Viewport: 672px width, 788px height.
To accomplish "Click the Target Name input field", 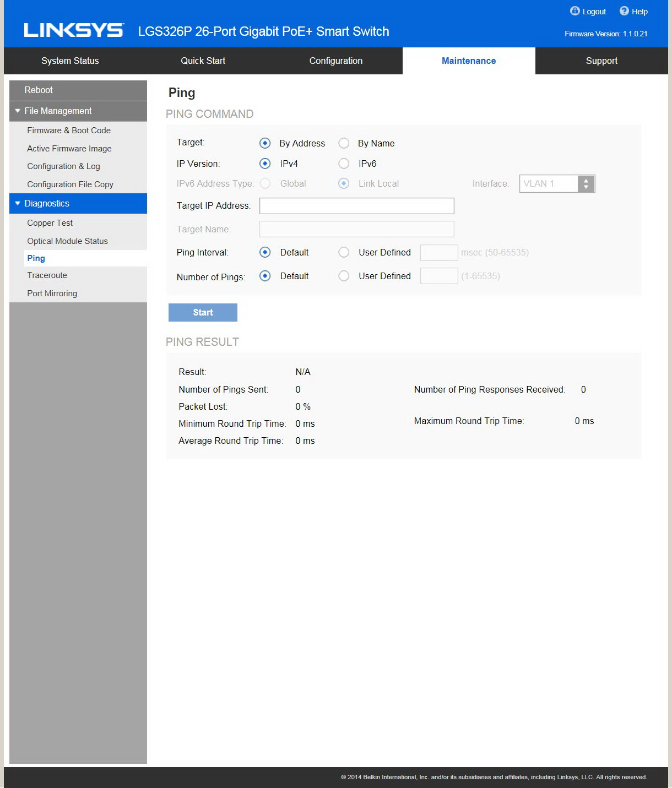I will (x=356, y=229).
